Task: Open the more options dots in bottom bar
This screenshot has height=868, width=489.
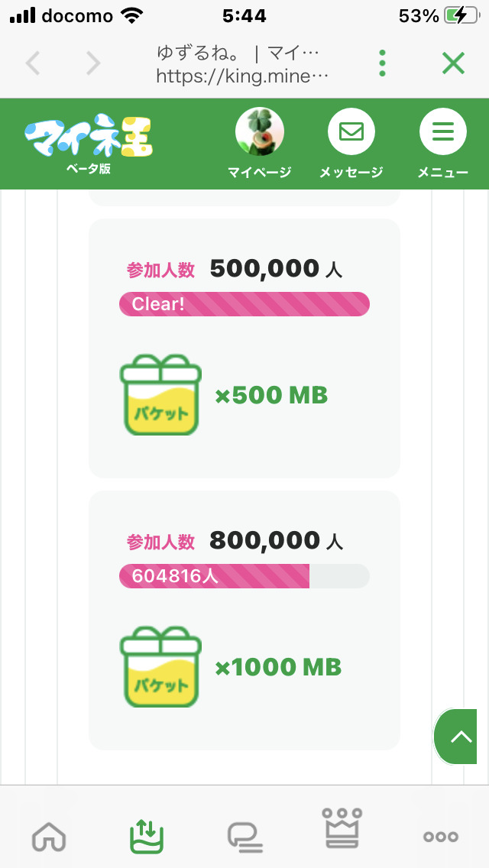Action: coord(441,836)
